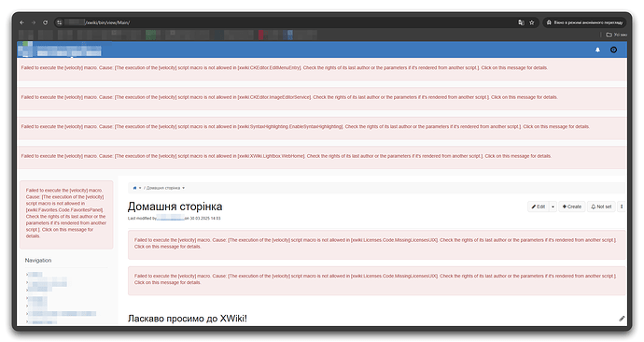Click the browser translate page icon
644x342 pixels.
521,22
